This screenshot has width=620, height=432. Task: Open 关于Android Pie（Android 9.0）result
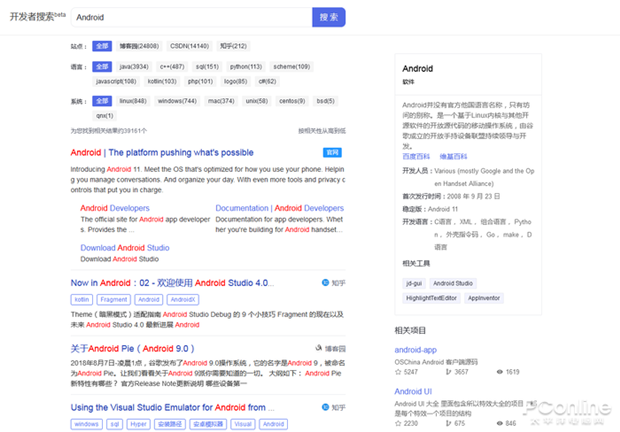click(x=132, y=349)
